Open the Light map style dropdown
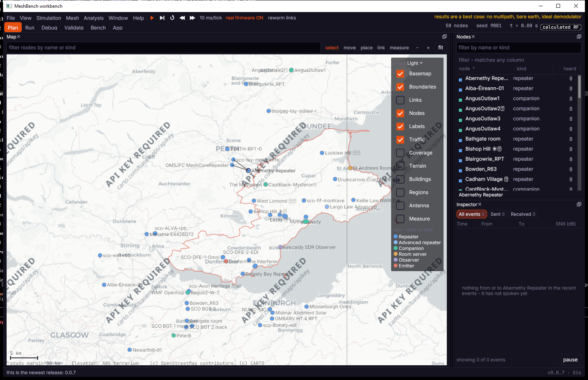Screen dimensions: 588x380 click(415, 63)
